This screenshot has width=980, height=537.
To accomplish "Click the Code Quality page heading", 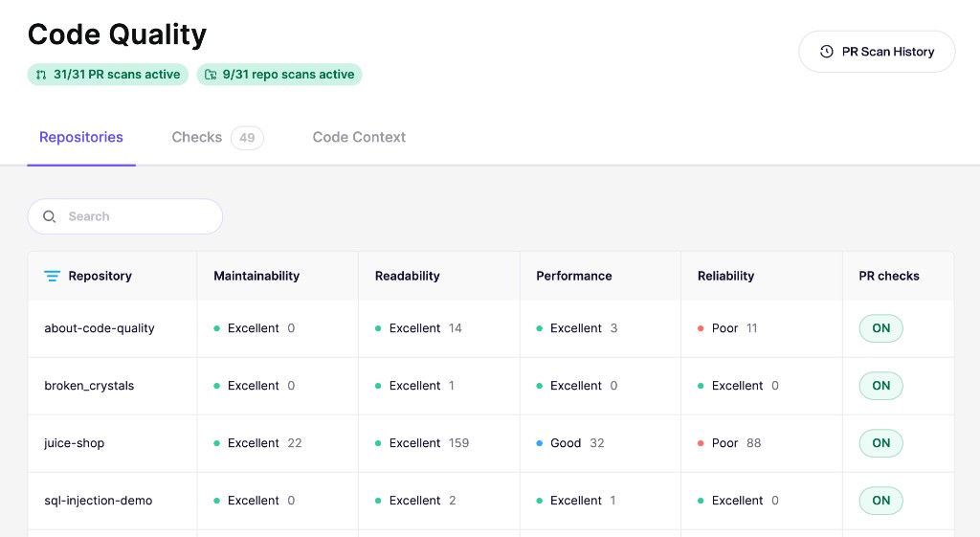I will [117, 34].
